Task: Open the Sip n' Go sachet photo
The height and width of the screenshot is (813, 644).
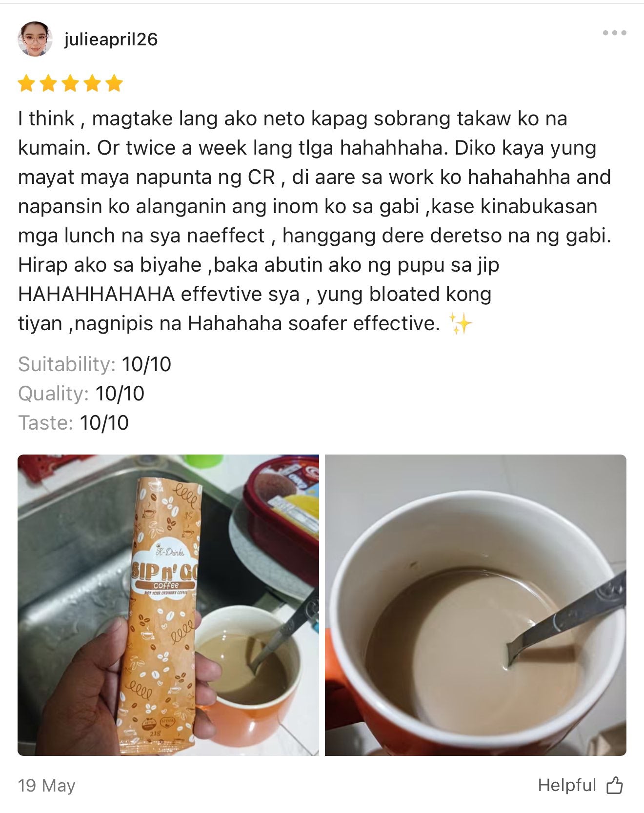Action: pyautogui.click(x=168, y=605)
